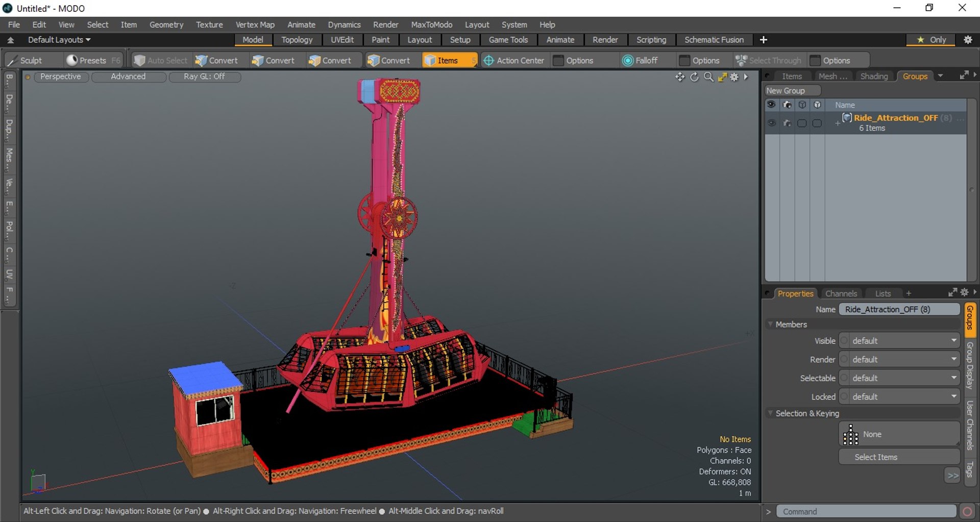This screenshot has width=980, height=522.
Task: Add a new layout tab with plus
Action: point(764,40)
